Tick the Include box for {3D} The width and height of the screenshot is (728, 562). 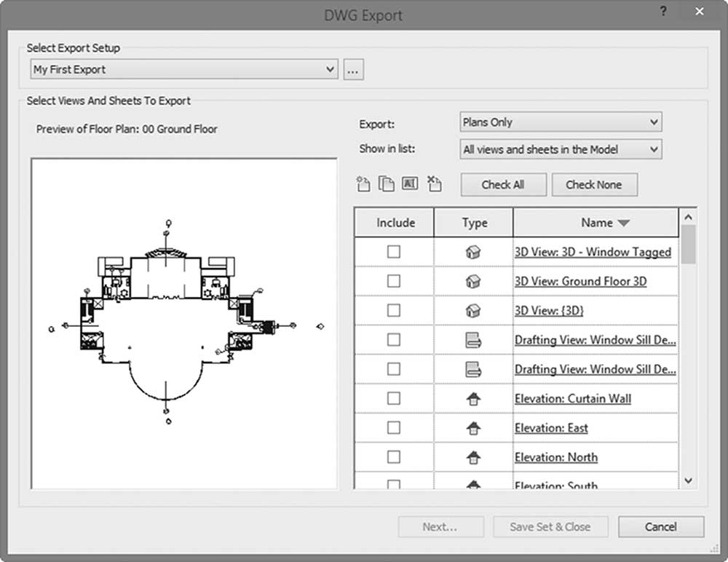tap(394, 310)
